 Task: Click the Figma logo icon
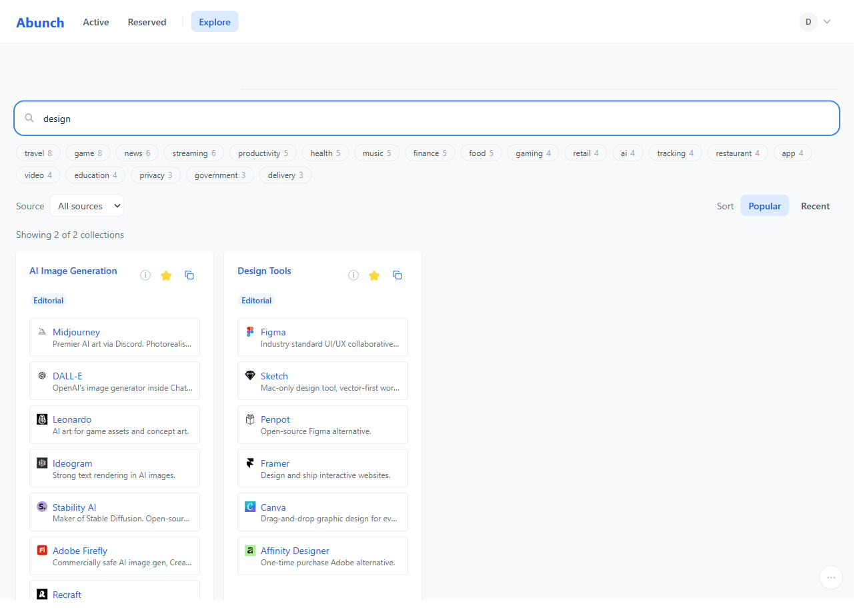[250, 331]
